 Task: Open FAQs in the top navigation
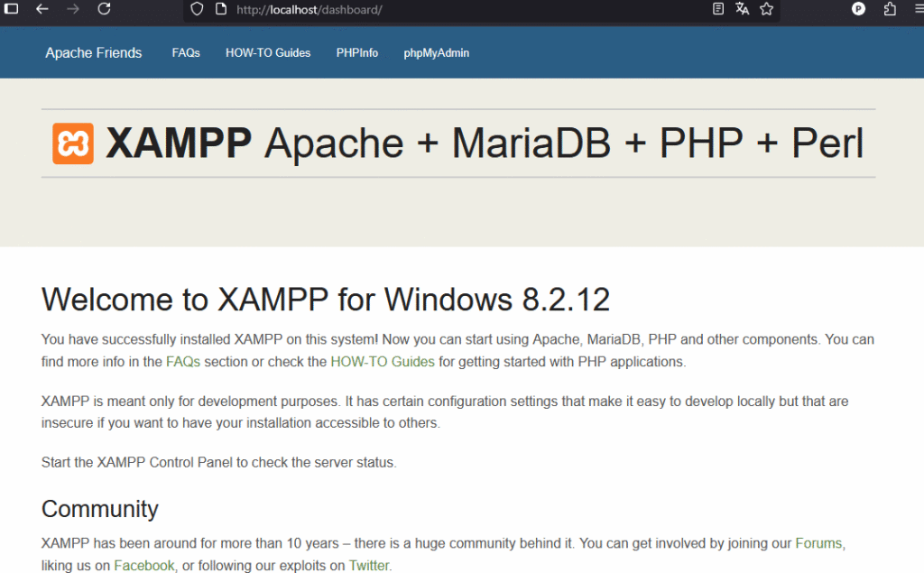(186, 53)
